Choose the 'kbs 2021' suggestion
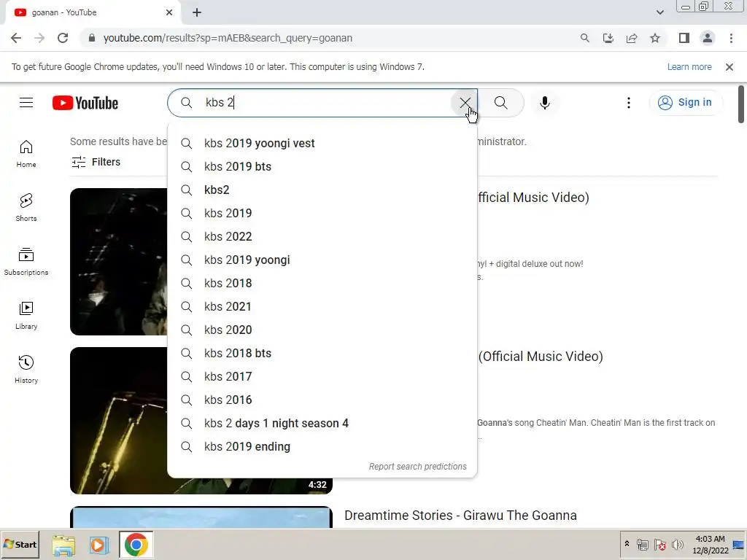This screenshot has width=747, height=560. pyautogui.click(x=322, y=307)
